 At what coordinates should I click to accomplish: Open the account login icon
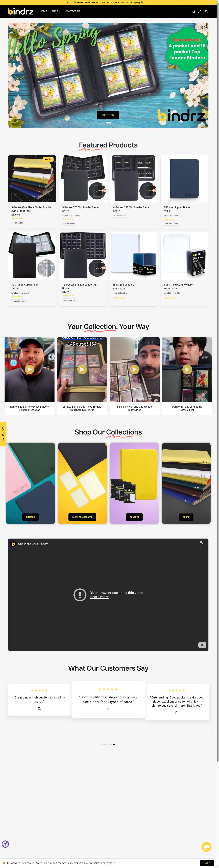(200, 12)
